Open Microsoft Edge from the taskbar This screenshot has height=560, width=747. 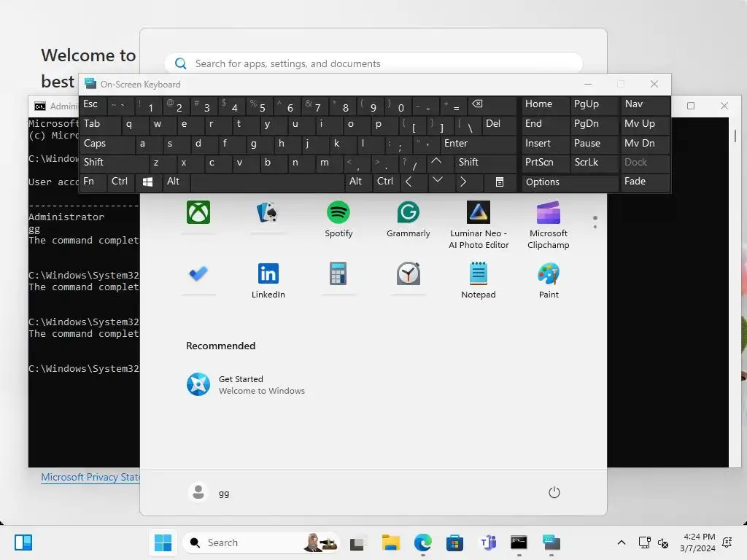422,542
